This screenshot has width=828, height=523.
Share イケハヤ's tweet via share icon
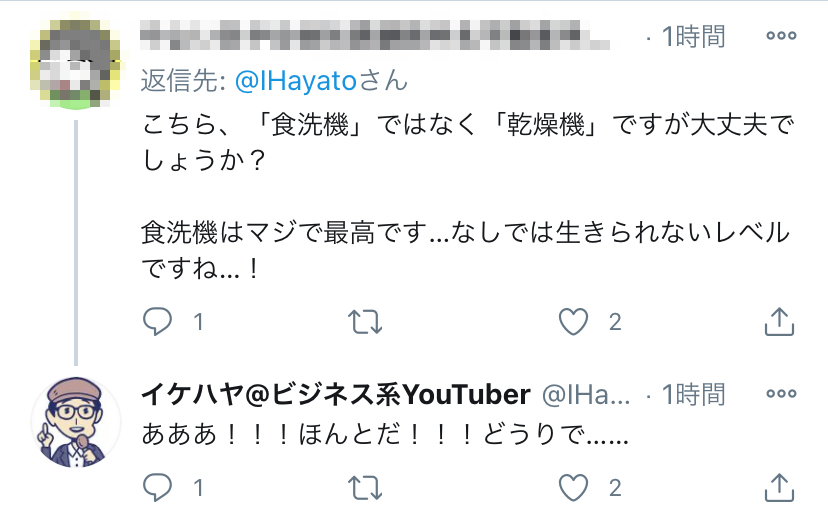(779, 488)
